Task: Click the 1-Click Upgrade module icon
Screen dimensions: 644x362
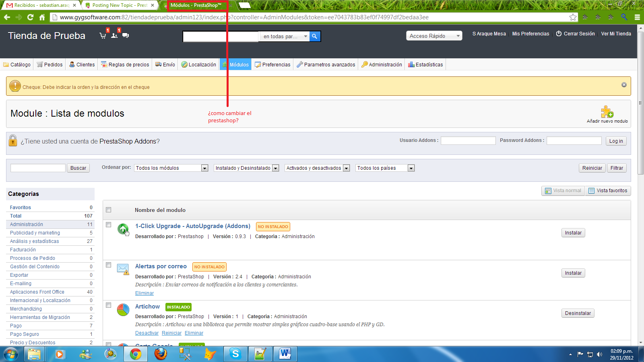Action: coord(123,229)
